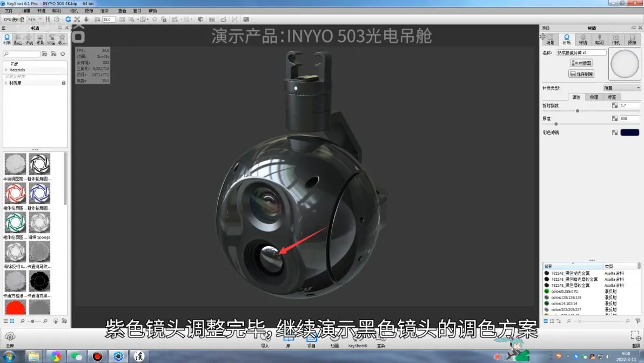Click the 彩色滤镜 dark blue color swatch
The width and height of the screenshot is (644, 363).
point(629,133)
